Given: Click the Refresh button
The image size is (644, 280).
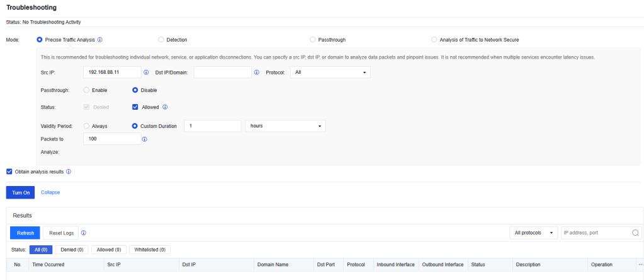Looking at the screenshot, I should [25, 233].
